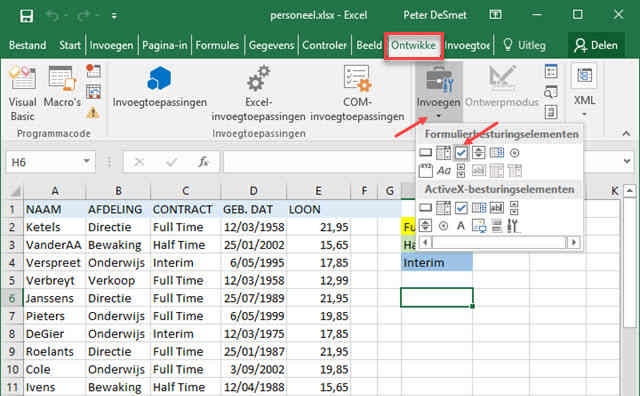Image resolution: width=640 pixels, height=396 pixels.
Task: Insert an ActiveX toggle button
Action: pos(496,226)
